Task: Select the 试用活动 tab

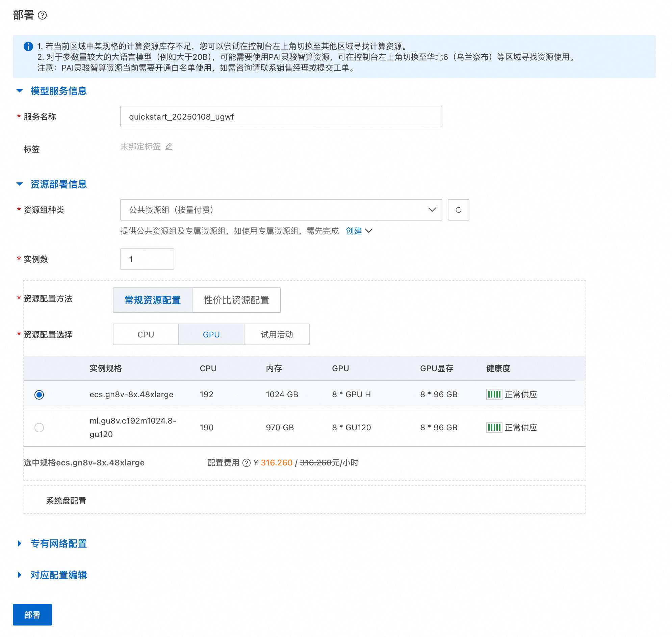Action: tap(277, 334)
